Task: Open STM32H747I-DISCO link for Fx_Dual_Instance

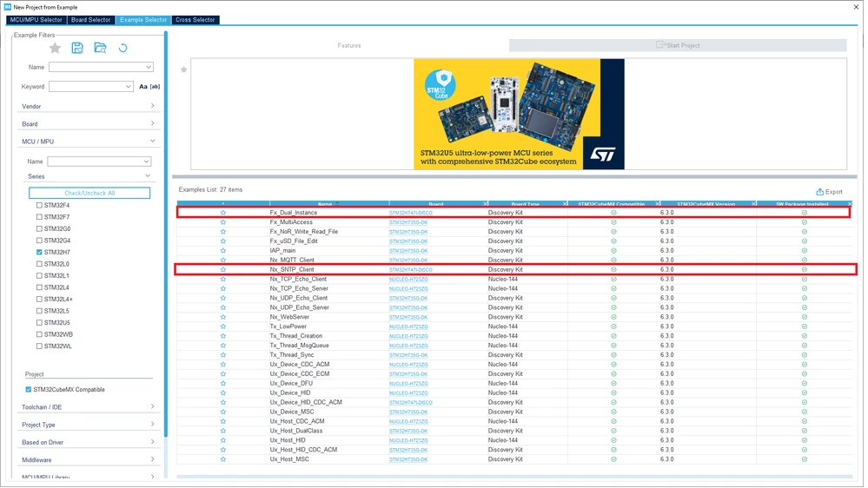Action: click(411, 213)
